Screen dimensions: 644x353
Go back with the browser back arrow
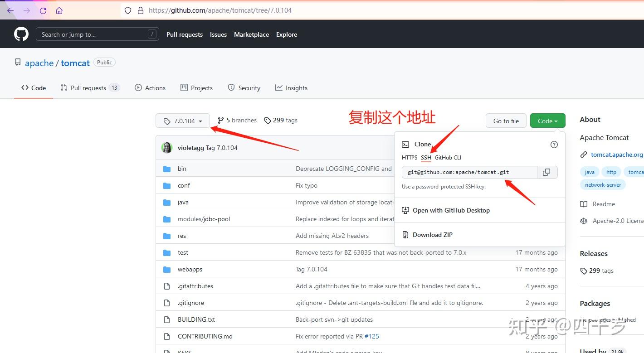tap(10, 10)
